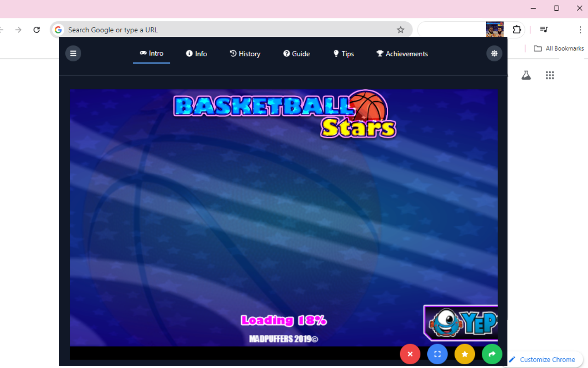Viewport: 588px width, 368px height.
Task: Share the game via the green arrow button
Action: (x=492, y=354)
